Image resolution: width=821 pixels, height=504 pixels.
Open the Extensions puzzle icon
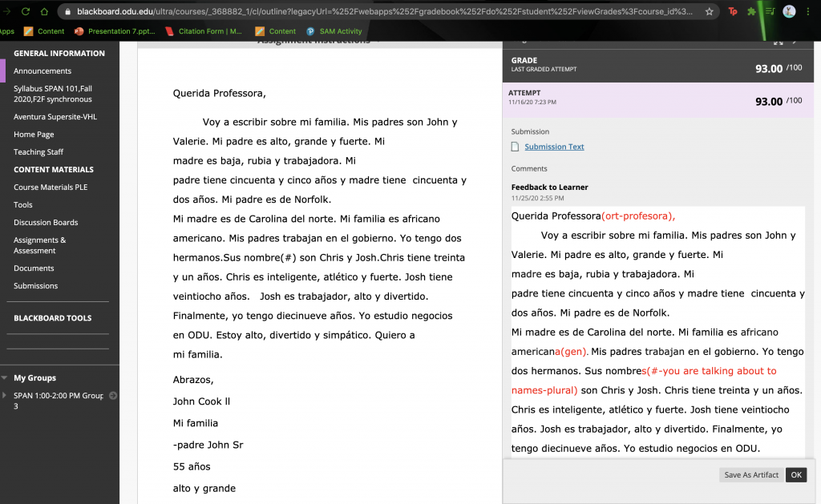pos(751,11)
